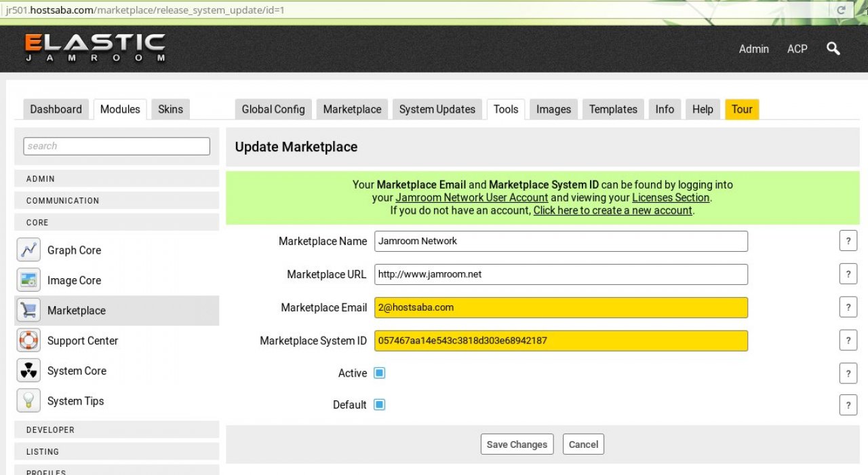Open the Image Core module icon

(28, 280)
